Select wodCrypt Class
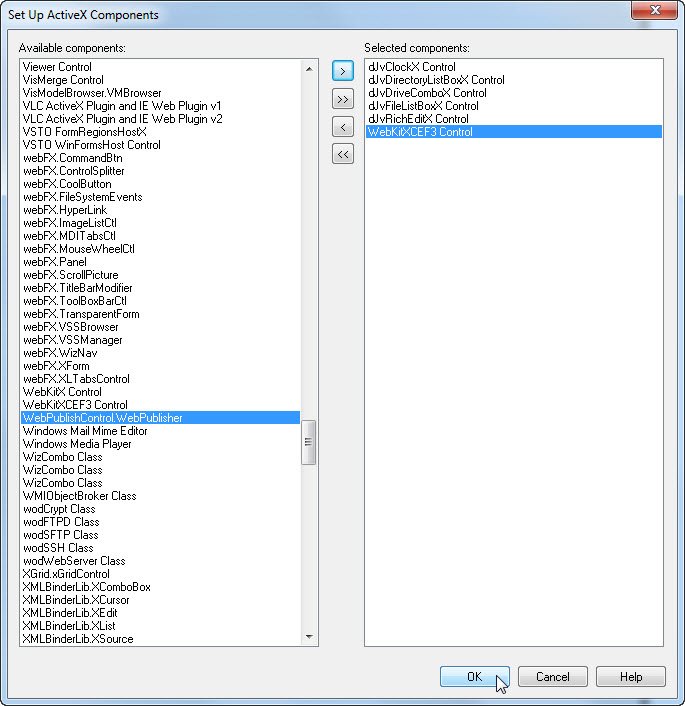Viewport: 685px width, 706px height. [160, 509]
